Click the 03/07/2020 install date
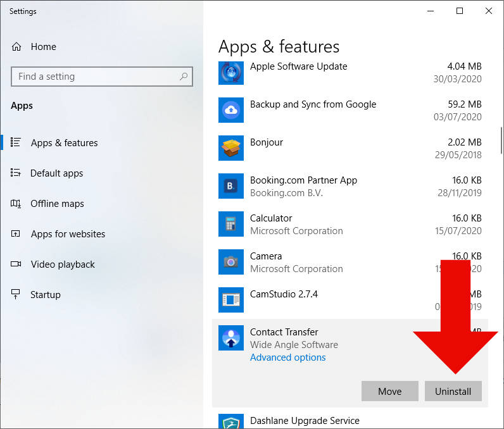The image size is (504, 429). tap(457, 117)
